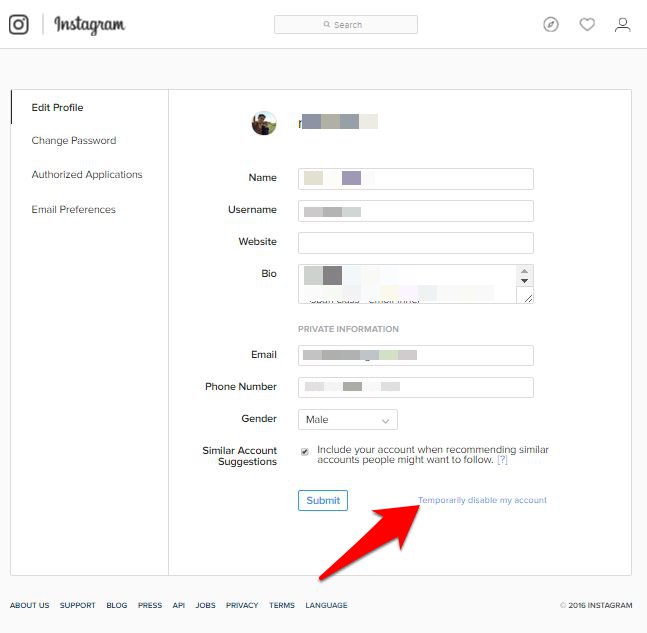The height and width of the screenshot is (633, 647).
Task: Open the Authorized Applications section
Action: [x=87, y=175]
